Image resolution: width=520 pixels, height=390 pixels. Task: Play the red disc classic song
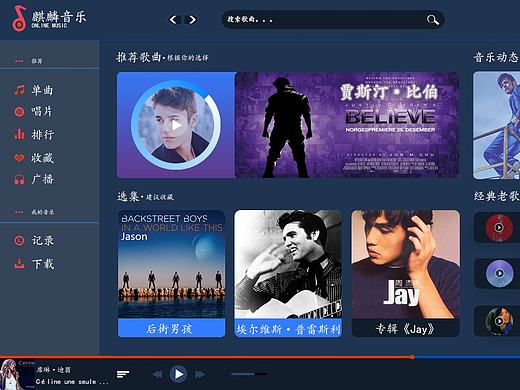[499, 228]
